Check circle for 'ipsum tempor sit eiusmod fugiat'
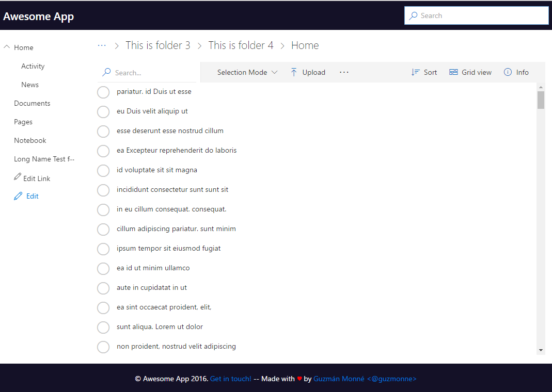552x392 pixels. 103,249
